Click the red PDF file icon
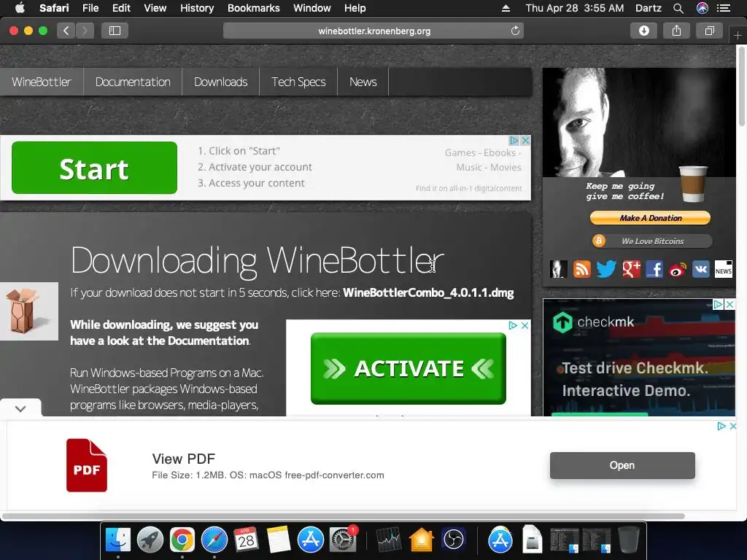The width and height of the screenshot is (747, 560). click(x=87, y=465)
